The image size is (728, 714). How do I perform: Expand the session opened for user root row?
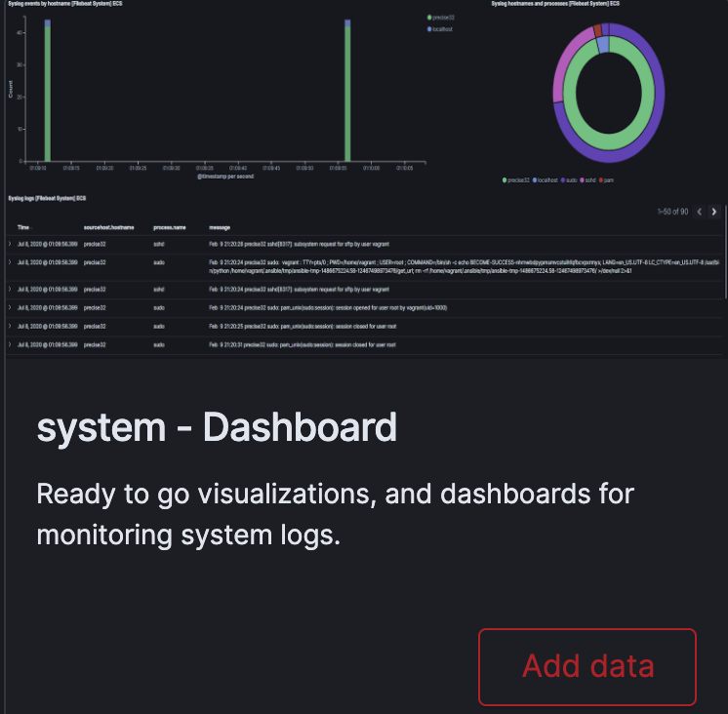10,307
